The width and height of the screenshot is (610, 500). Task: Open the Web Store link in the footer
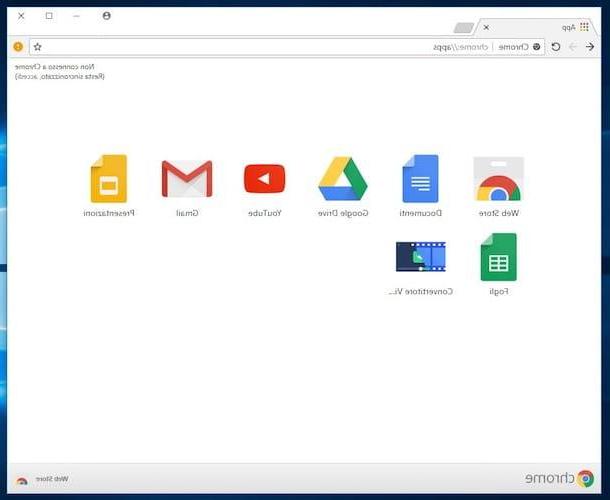click(x=42, y=479)
